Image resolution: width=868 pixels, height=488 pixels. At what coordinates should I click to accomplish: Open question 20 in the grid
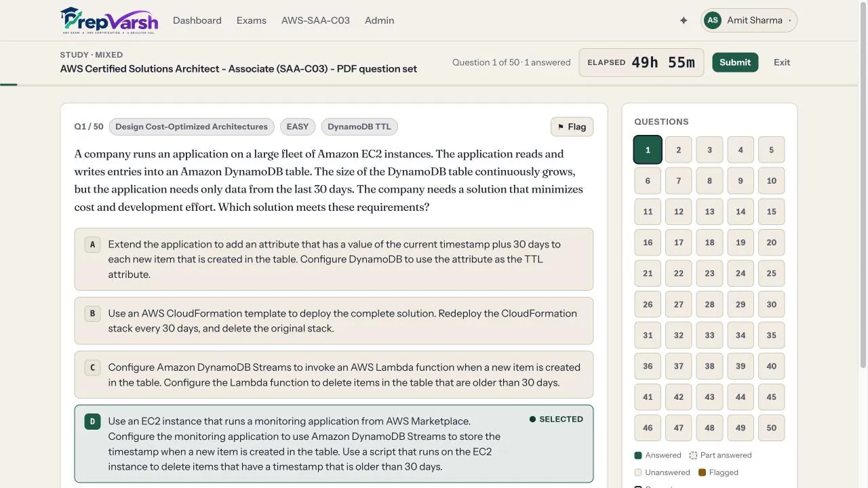[772, 243]
